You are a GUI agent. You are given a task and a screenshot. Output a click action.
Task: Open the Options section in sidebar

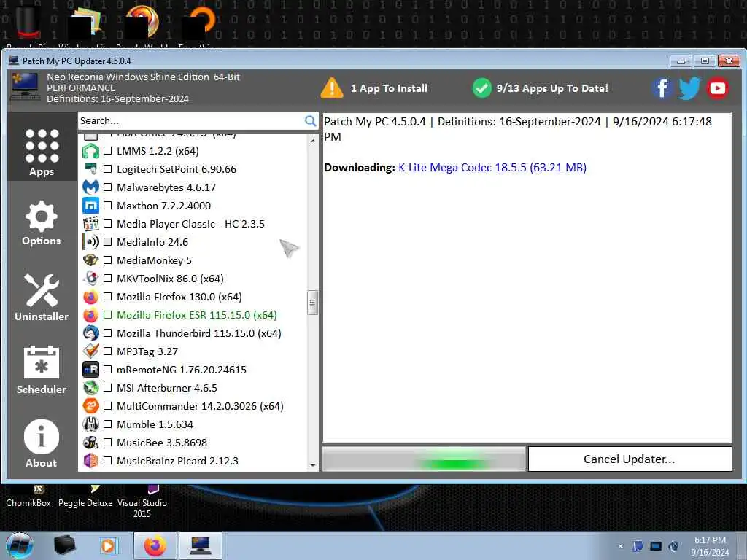click(42, 223)
